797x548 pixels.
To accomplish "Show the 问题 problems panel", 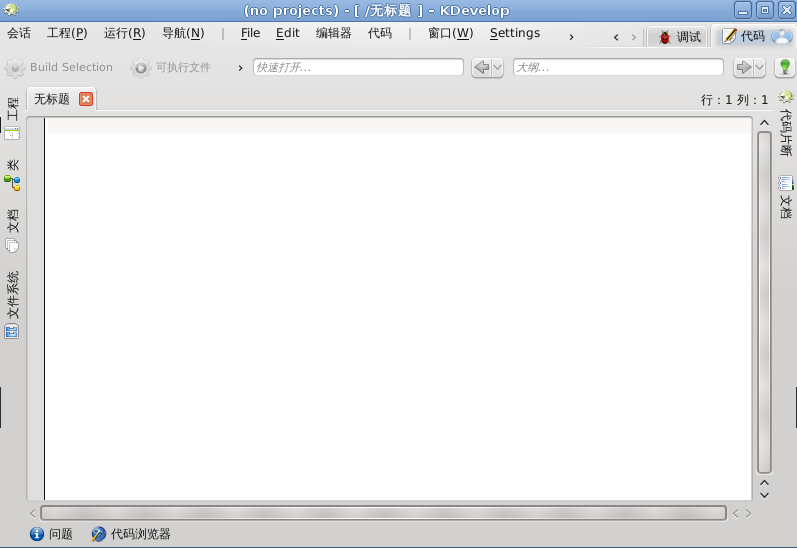I will click(51, 534).
